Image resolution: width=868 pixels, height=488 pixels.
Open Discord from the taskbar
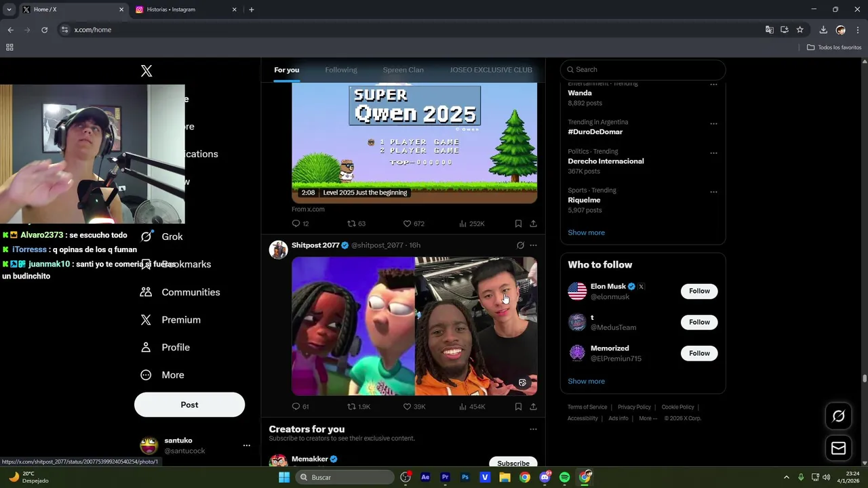click(545, 477)
